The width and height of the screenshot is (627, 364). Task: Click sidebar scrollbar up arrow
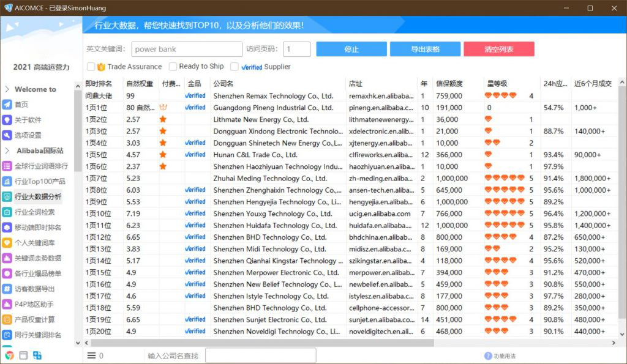78,86
